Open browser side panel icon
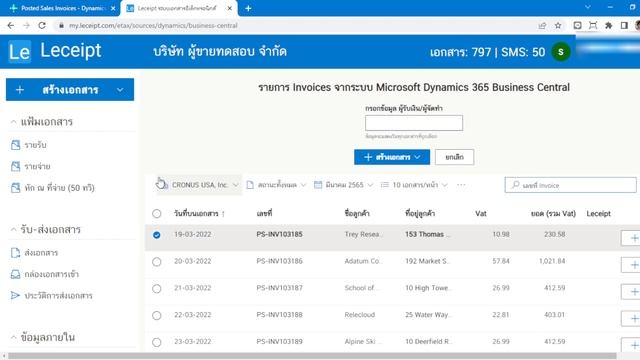The width and height of the screenshot is (640, 360). [x=624, y=25]
